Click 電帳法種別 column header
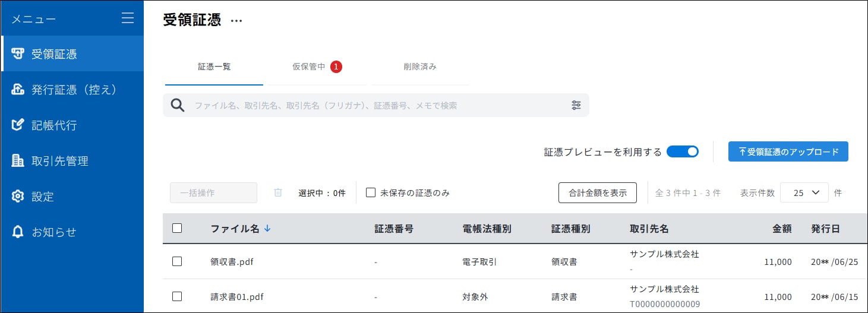 [487, 229]
